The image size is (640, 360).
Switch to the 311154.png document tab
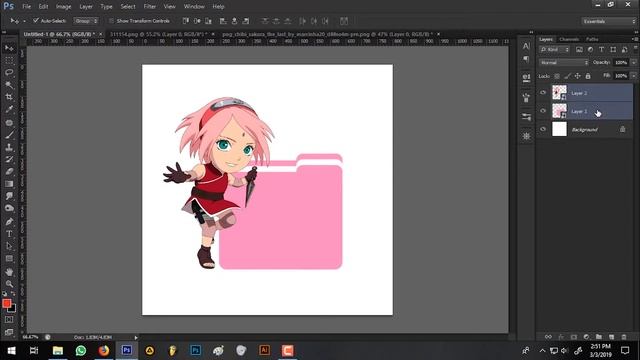[x=158, y=34]
